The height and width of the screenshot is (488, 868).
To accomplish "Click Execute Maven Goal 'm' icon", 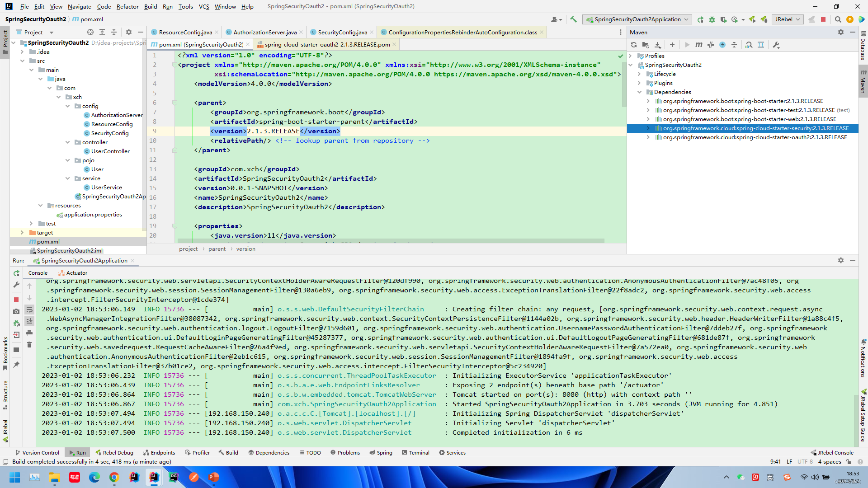I will tap(698, 45).
